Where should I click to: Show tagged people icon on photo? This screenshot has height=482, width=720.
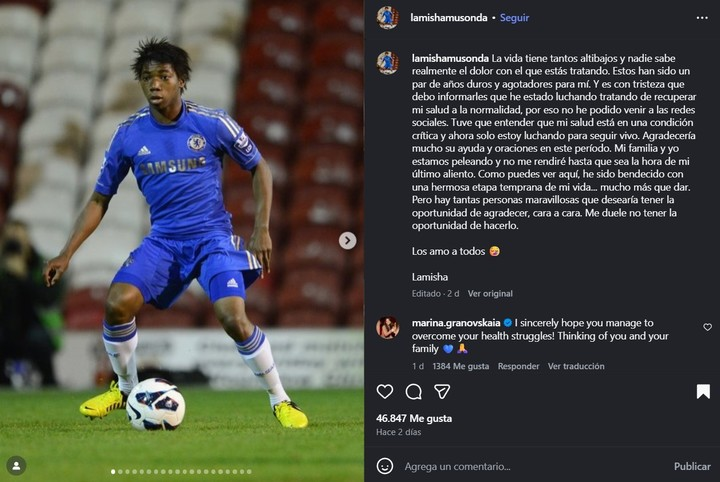[17, 466]
